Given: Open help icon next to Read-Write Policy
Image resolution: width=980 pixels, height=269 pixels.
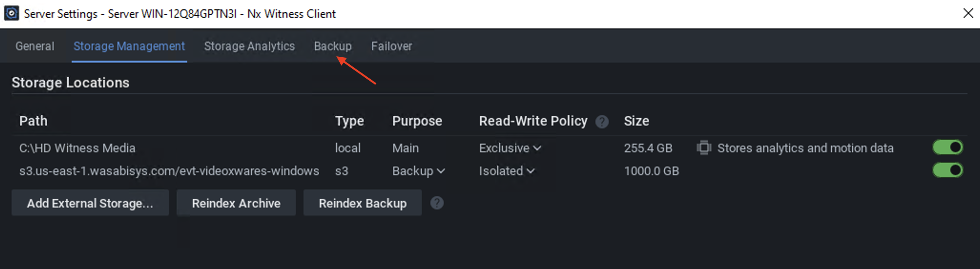Looking at the screenshot, I should 602,122.
